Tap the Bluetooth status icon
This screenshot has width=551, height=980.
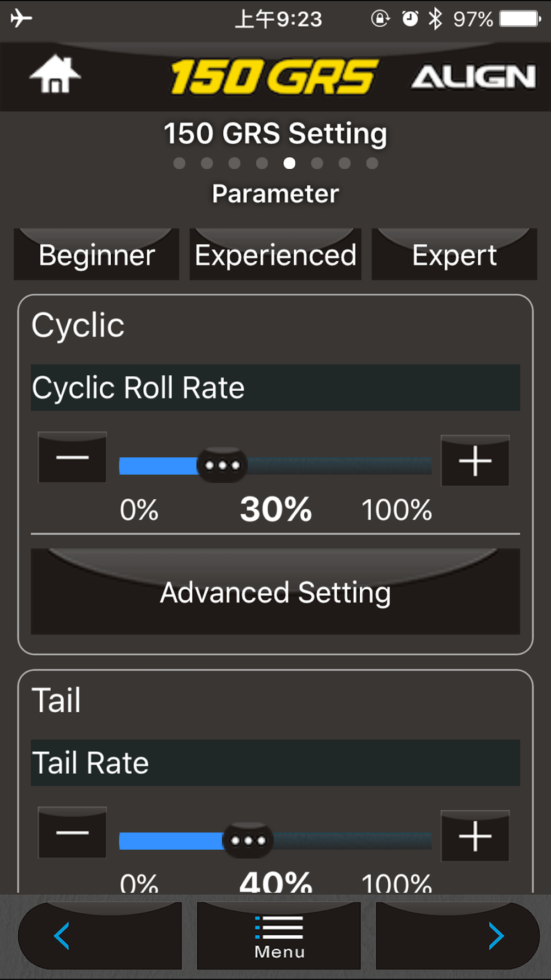tap(435, 19)
